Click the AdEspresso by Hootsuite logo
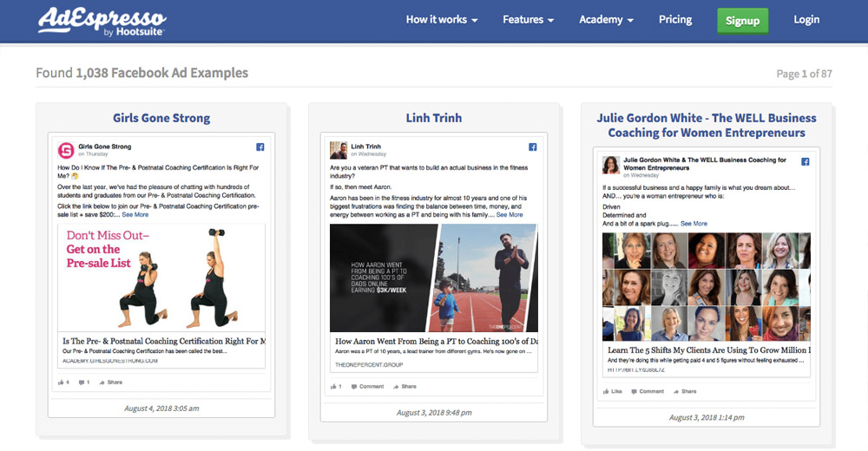 coord(102,23)
